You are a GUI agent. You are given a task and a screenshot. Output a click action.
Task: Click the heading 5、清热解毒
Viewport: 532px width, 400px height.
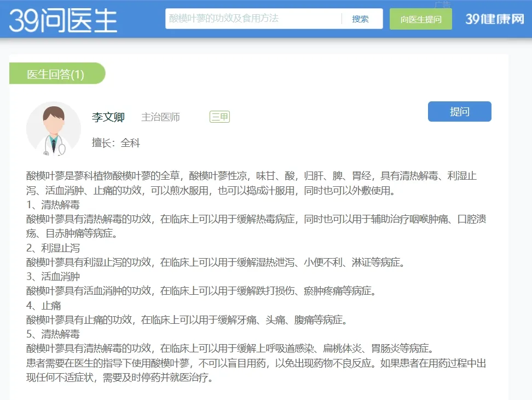tap(53, 334)
